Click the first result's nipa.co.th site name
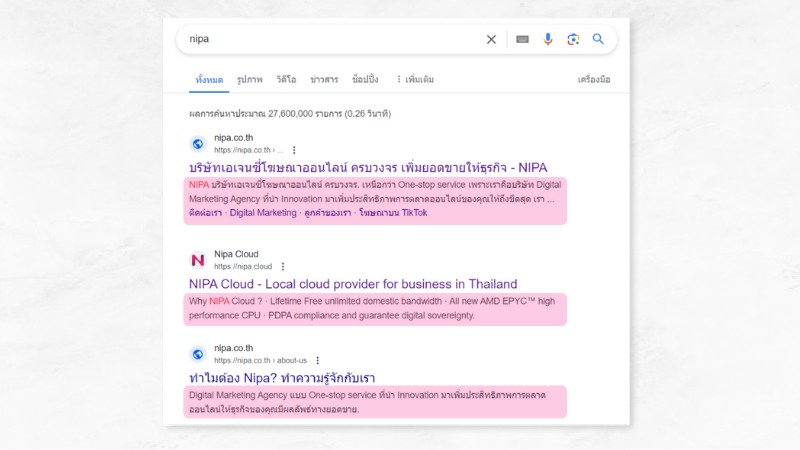Screen dimensions: 800x450 (x=234, y=138)
